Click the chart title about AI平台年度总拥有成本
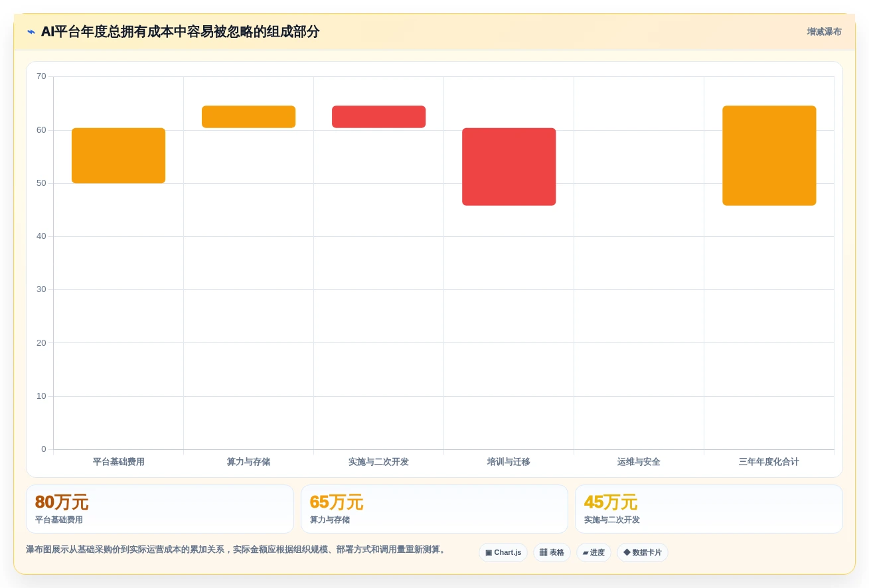869x588 pixels. pyautogui.click(x=180, y=32)
